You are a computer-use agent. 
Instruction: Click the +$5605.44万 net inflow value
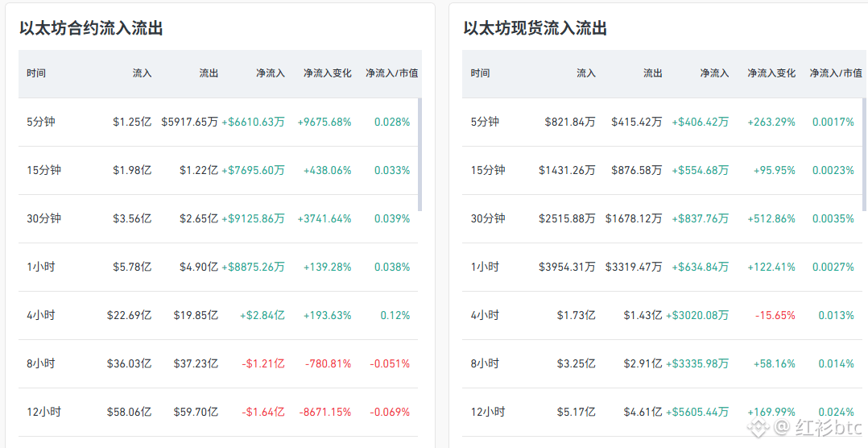(x=697, y=412)
